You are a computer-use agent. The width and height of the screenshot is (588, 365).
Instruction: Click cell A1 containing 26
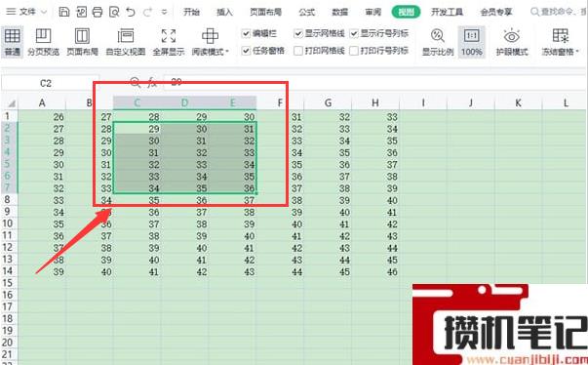coord(42,117)
